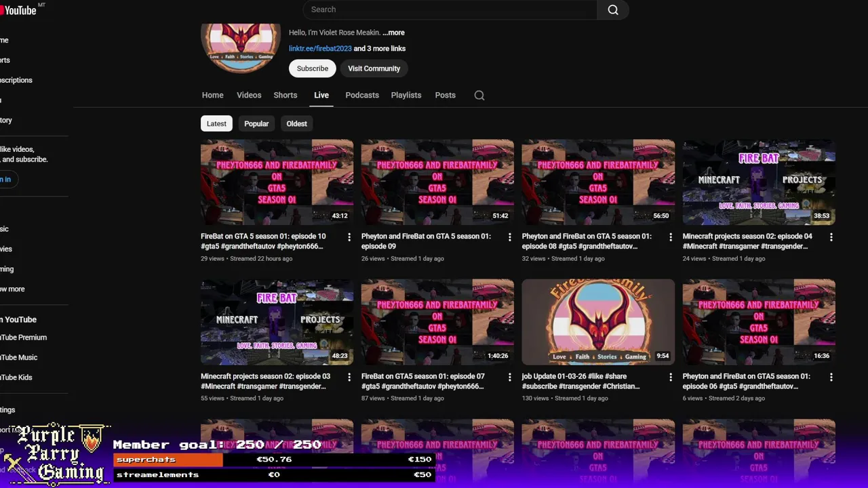Viewport: 868px width, 488px height.
Task: Open the Minecraft 38:53 thumbnail
Action: 759,182
